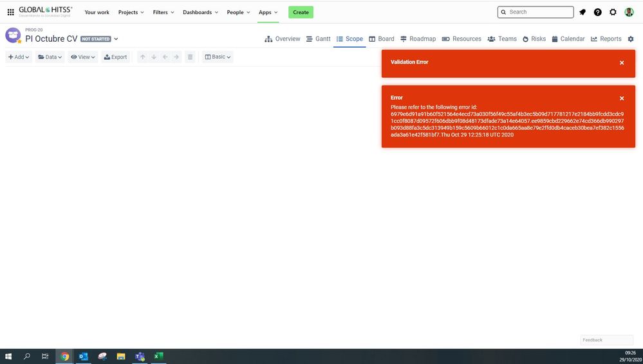Expand the Filters menu
Viewport: 643px width, 364px height.
[x=163, y=12]
